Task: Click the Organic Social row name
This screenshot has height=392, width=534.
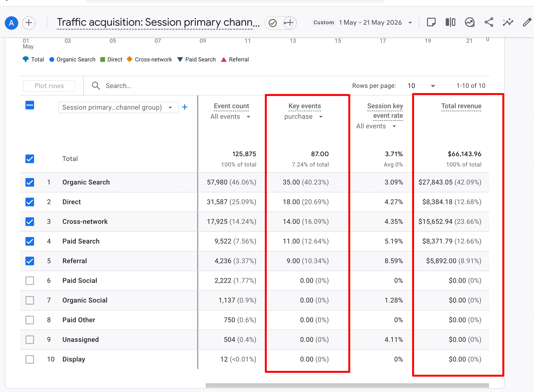Action: [85, 300]
